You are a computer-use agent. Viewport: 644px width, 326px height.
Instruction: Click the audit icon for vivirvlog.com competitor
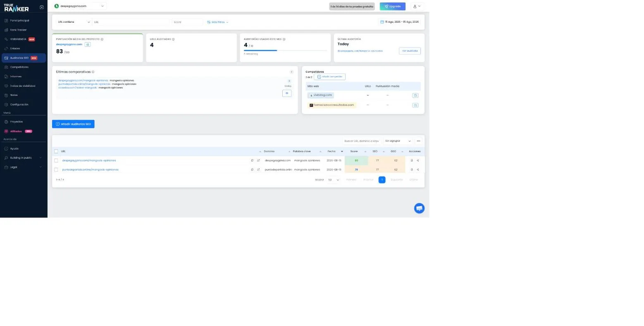[x=415, y=95]
